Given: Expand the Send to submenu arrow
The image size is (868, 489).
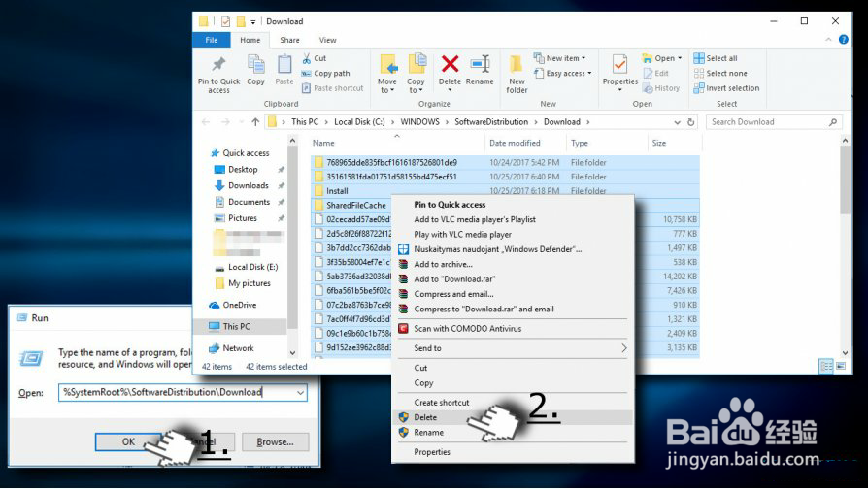Looking at the screenshot, I should (624, 348).
